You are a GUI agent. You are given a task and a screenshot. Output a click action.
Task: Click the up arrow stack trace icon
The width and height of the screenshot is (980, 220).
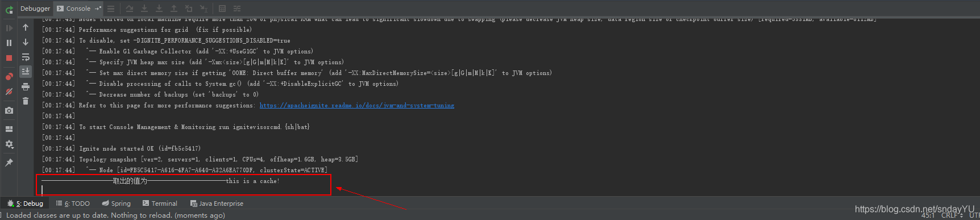coord(26,27)
